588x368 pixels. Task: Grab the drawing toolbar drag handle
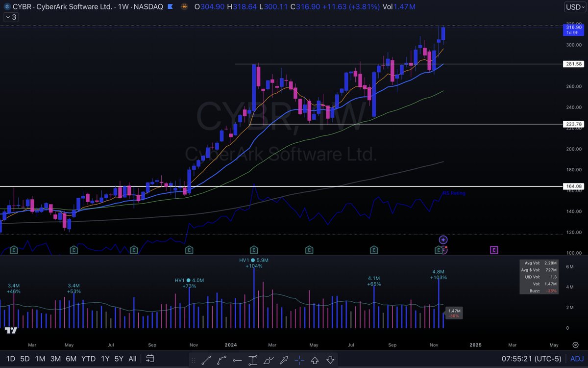(x=194, y=360)
